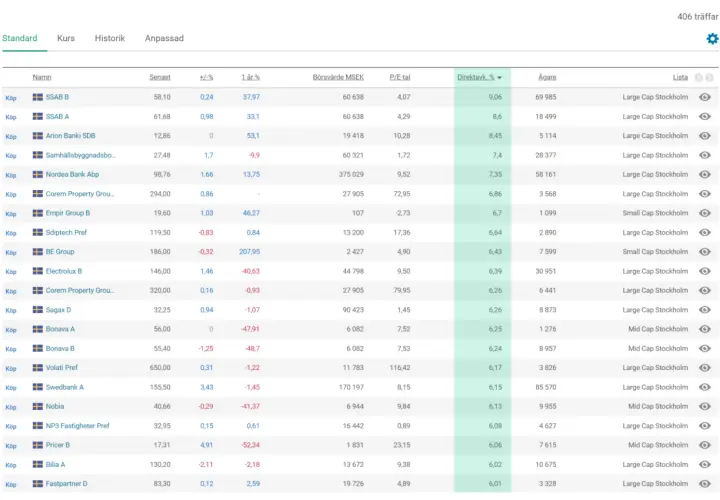Click eye icon in Samhällsbyggnadsbo.. row
This screenshot has width=720, height=500.
pos(705,155)
